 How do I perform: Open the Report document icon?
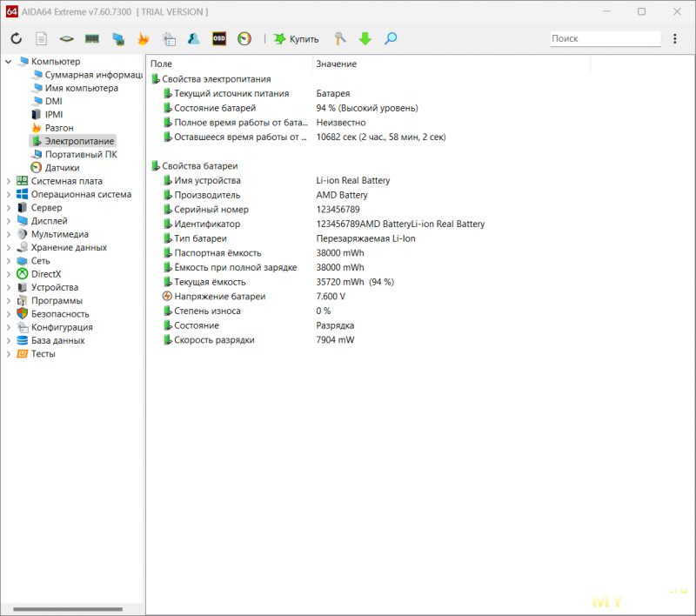click(41, 38)
